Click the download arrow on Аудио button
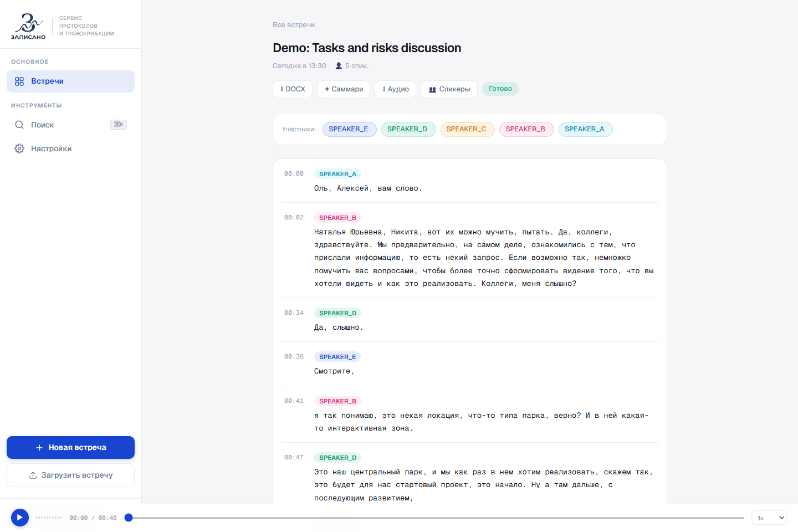 coord(384,89)
